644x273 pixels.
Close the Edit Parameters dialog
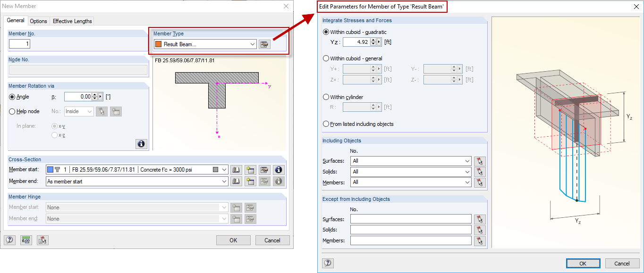point(636,7)
